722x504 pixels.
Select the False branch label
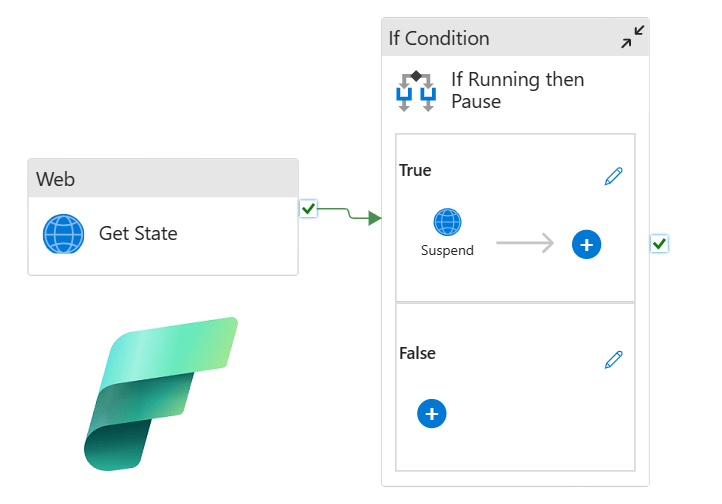tap(417, 353)
